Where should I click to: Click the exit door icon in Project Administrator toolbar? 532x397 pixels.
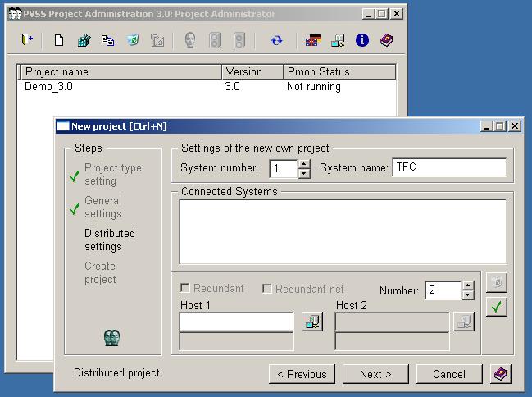pyautogui.click(x=27, y=40)
